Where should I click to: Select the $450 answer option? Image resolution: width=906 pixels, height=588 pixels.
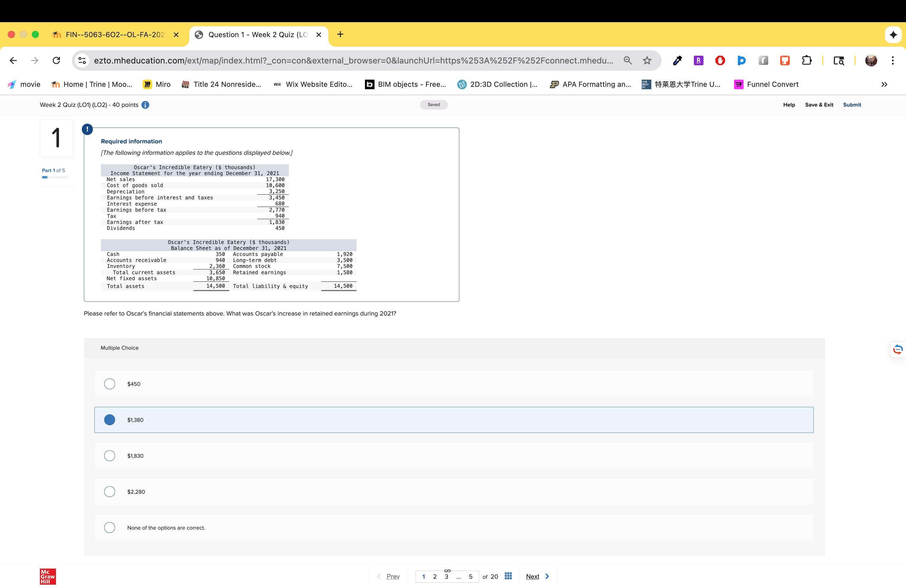(x=454, y=384)
